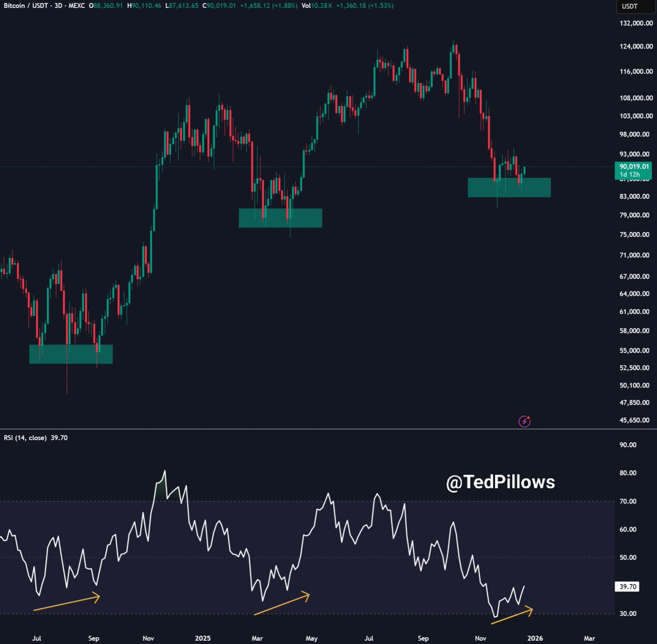Click the Bitcoin / USDT symbol name

(25, 6)
